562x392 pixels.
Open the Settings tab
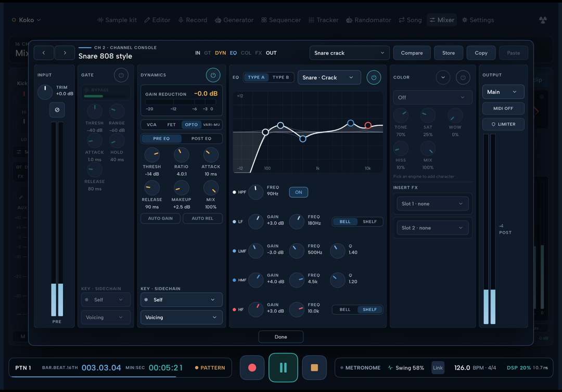(478, 20)
